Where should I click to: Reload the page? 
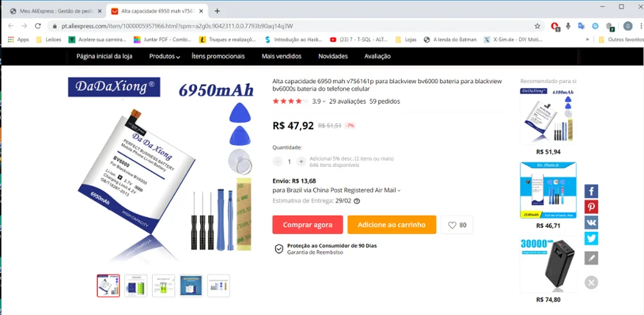tap(38, 26)
